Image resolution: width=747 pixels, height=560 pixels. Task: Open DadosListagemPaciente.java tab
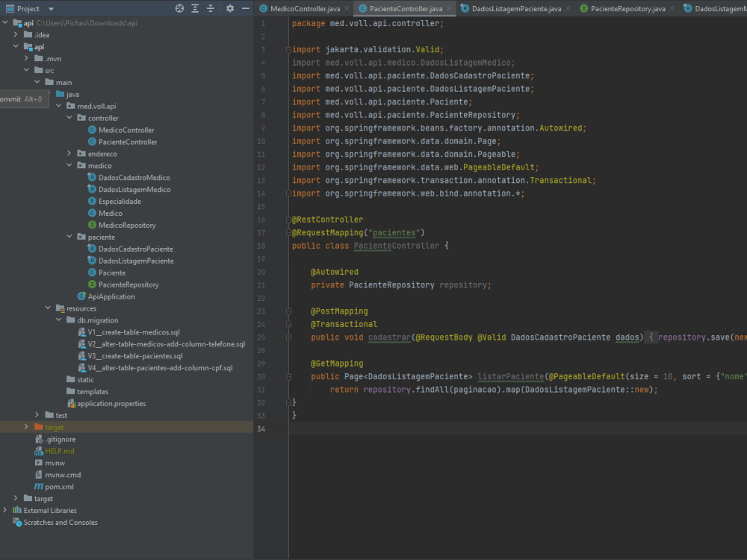(x=516, y=8)
